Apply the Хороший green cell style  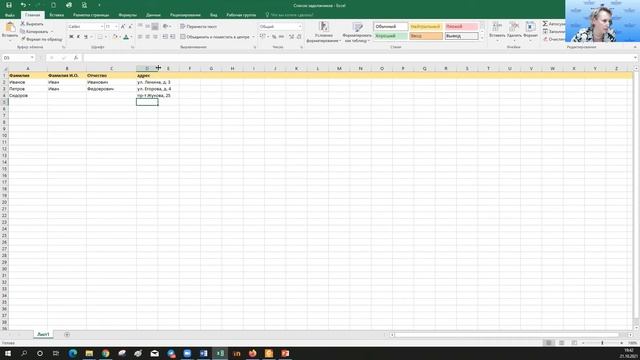click(x=391, y=36)
